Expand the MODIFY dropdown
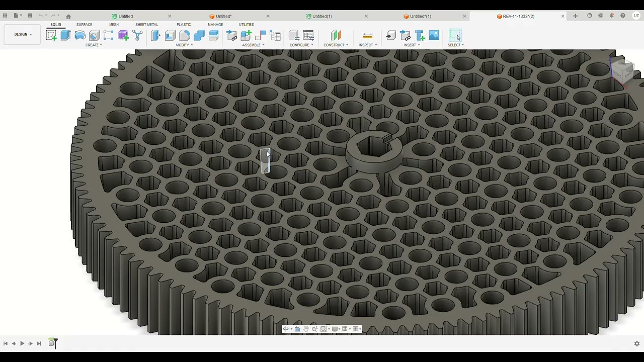Viewport: 644px width, 362px height. click(184, 45)
